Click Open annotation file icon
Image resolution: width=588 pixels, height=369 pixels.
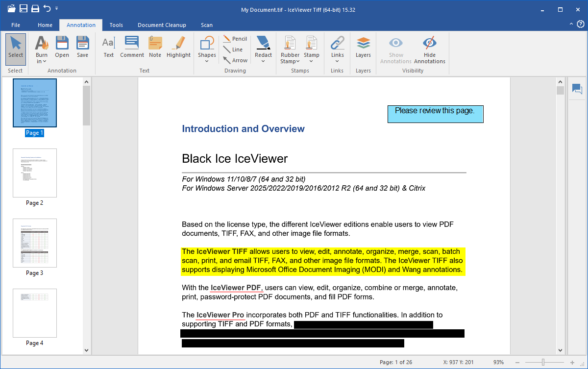62,47
